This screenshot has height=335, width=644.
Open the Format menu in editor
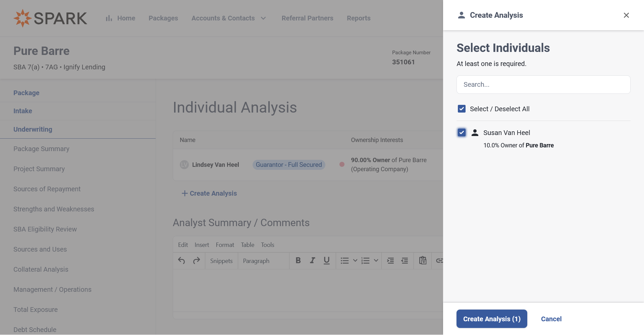(225, 245)
